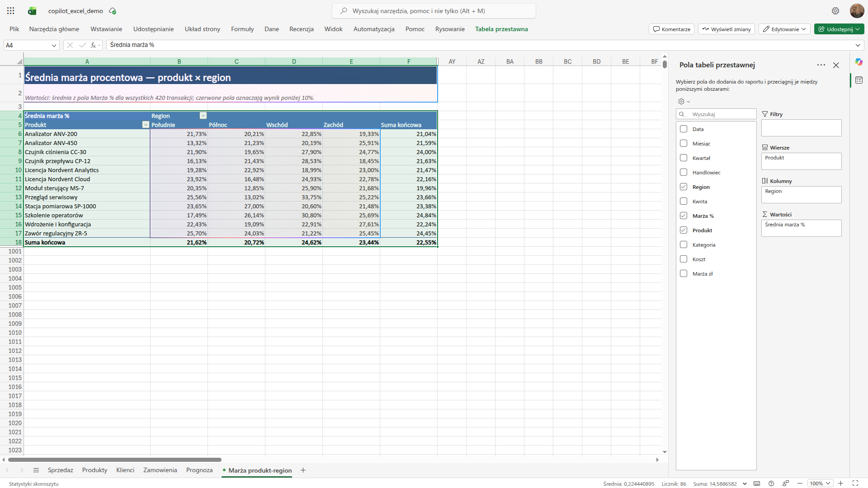
Task: Enable the Data field checkbox
Action: 684,129
